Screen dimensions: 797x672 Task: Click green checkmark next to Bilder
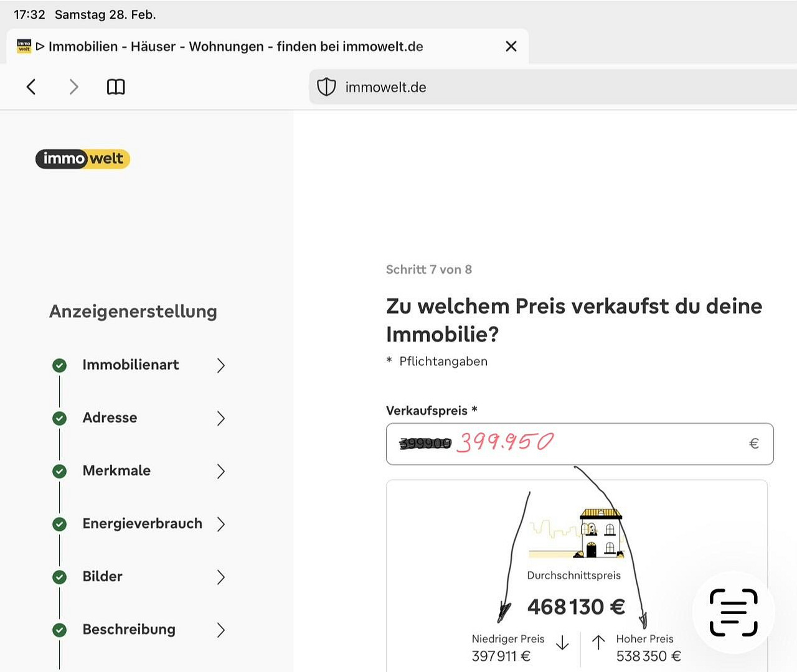pos(60,577)
